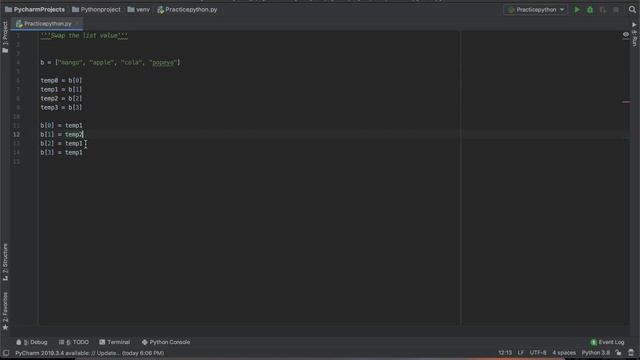This screenshot has width=640, height=360.
Task: Click the "apple" string in the list
Action: pyautogui.click(x=102, y=62)
